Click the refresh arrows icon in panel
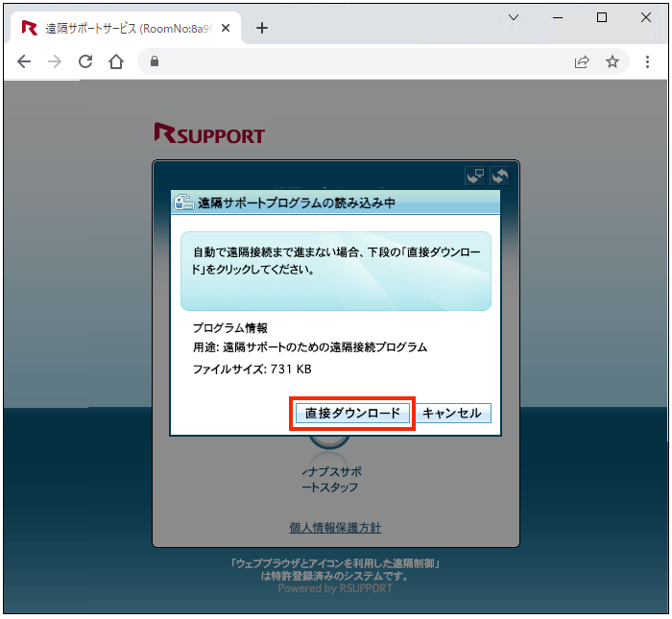The height and width of the screenshot is (619, 672). [x=500, y=176]
